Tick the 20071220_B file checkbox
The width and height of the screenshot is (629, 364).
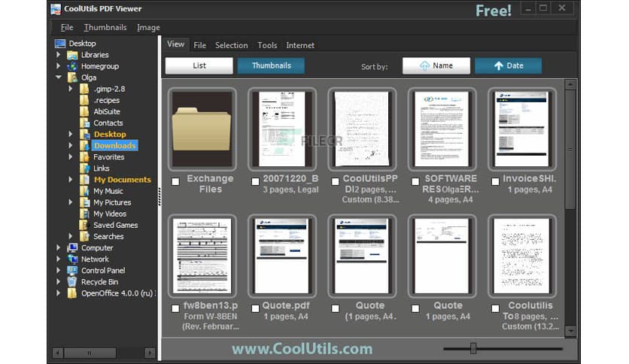(255, 181)
